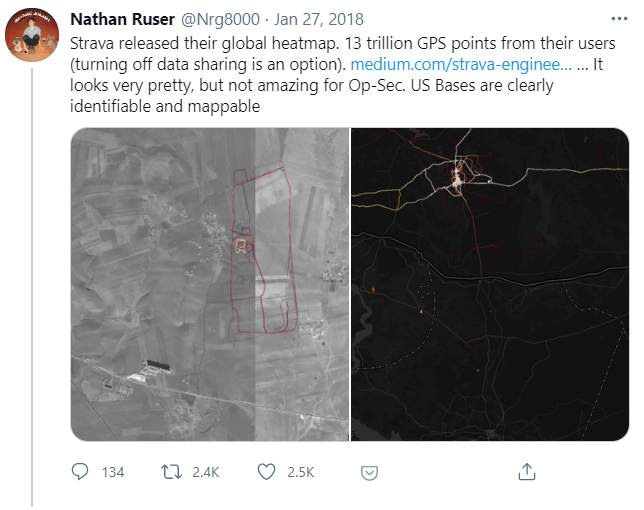Image resolution: width=644 pixels, height=510 pixels.
Task: Click the share upload arrow icon
Action: click(526, 471)
